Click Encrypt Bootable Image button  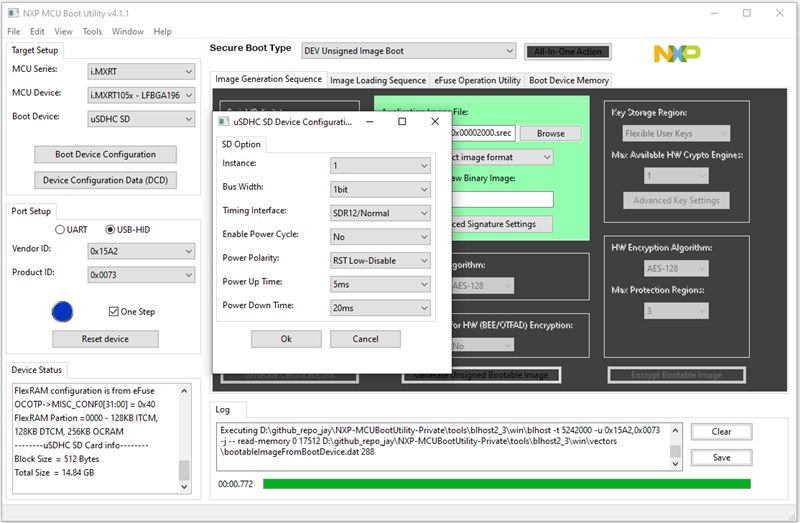pos(677,375)
